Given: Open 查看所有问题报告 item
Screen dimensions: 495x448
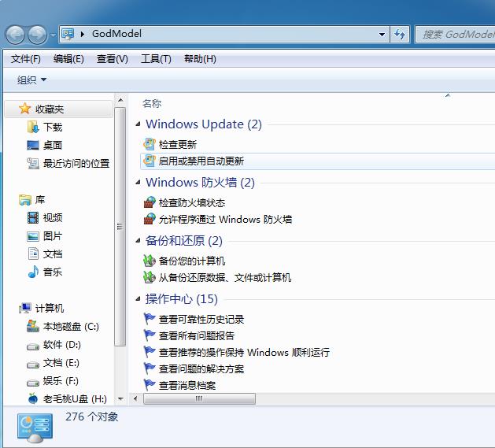Looking at the screenshot, I should pos(197,335).
